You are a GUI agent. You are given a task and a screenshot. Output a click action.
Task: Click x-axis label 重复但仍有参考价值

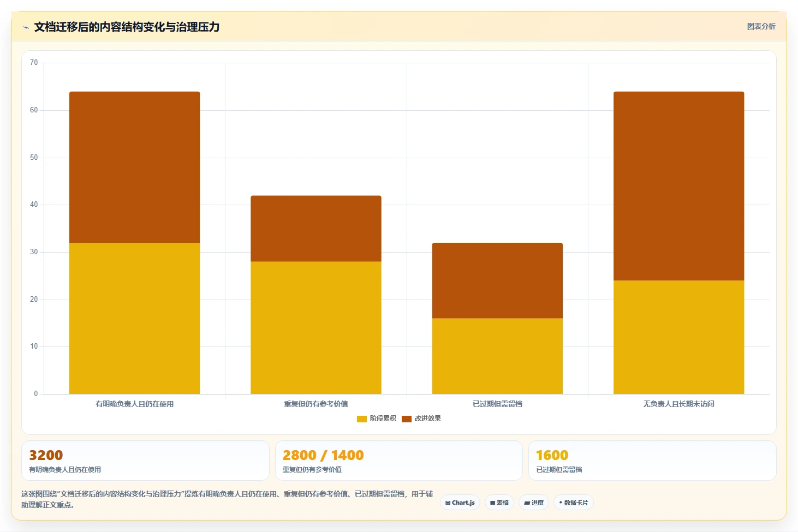pos(316,404)
